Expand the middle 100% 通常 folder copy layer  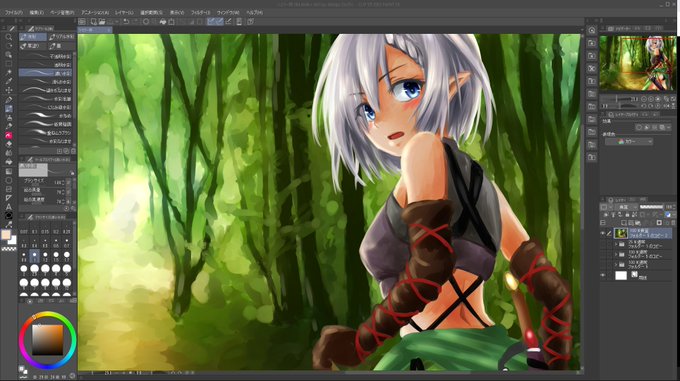point(616,254)
